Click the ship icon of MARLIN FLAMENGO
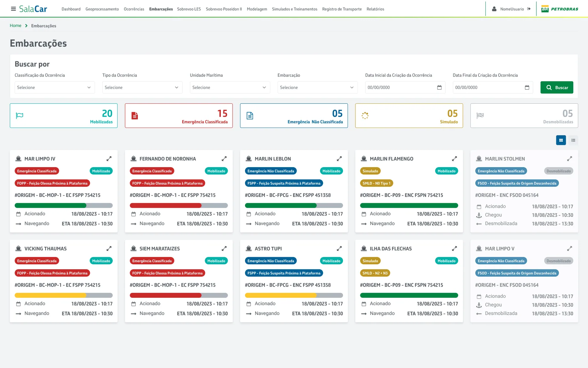This screenshot has width=588, height=368. pos(364,159)
